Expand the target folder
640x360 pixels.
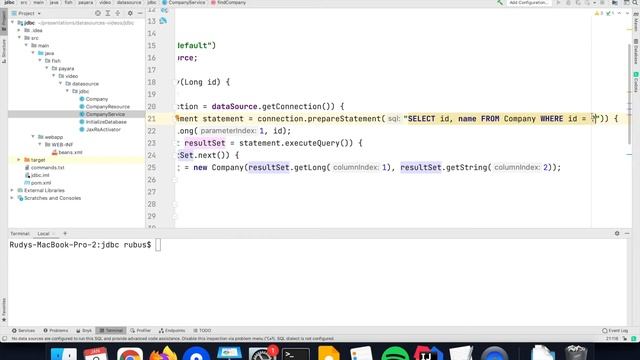click(x=19, y=160)
